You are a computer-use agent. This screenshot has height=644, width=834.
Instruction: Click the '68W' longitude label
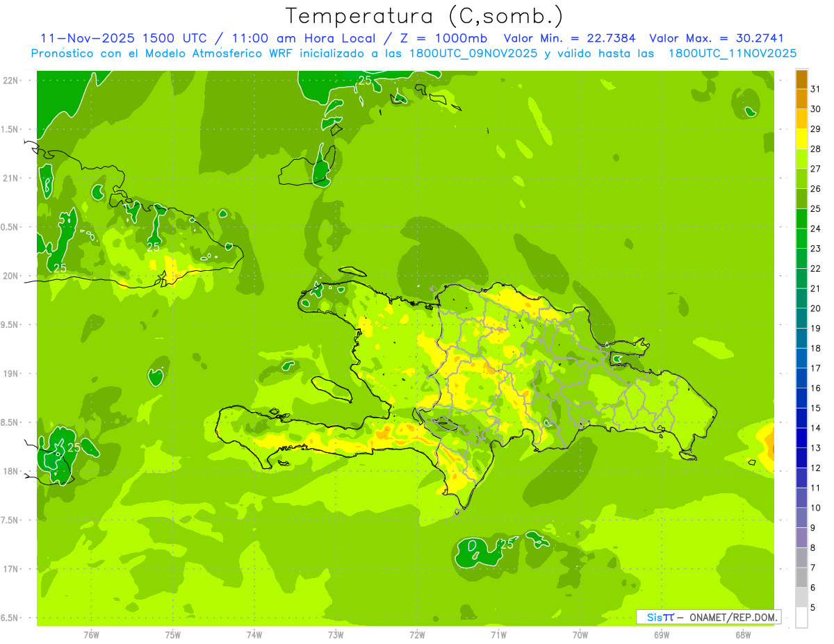[743, 635]
